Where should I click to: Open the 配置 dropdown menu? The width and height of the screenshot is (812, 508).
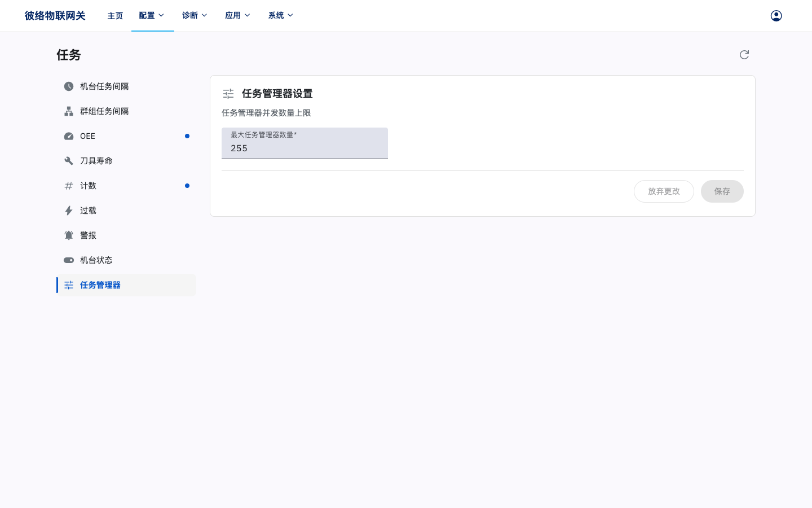[152, 16]
